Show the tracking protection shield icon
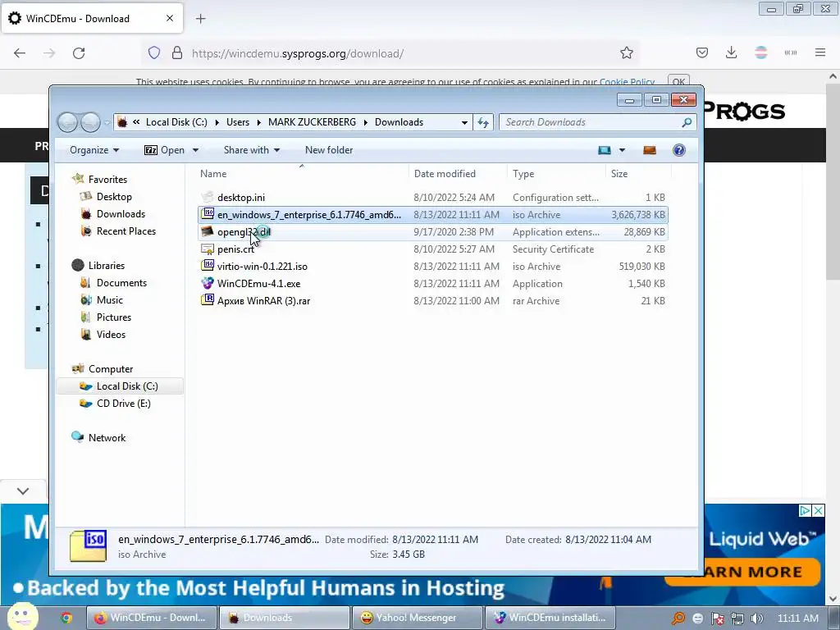Screen dimensions: 840x630 point(154,53)
